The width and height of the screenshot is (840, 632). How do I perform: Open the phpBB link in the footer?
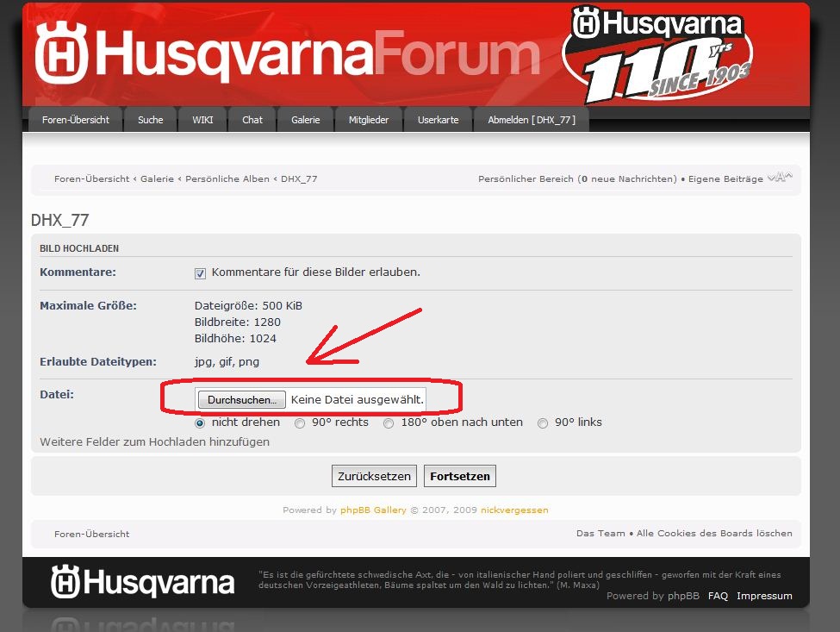[x=683, y=596]
